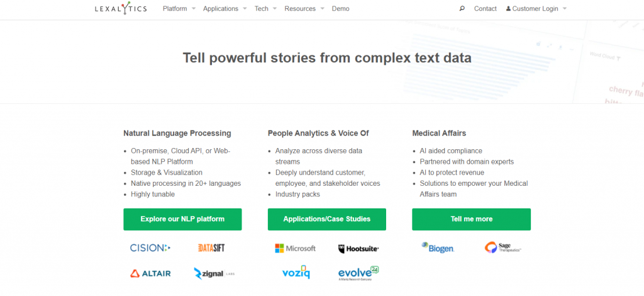Open the Customer Login dropdown
Screen dimensions: 644x296
click(x=536, y=9)
